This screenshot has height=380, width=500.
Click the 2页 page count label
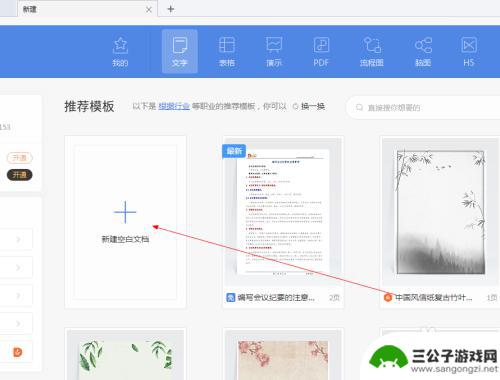(x=334, y=298)
